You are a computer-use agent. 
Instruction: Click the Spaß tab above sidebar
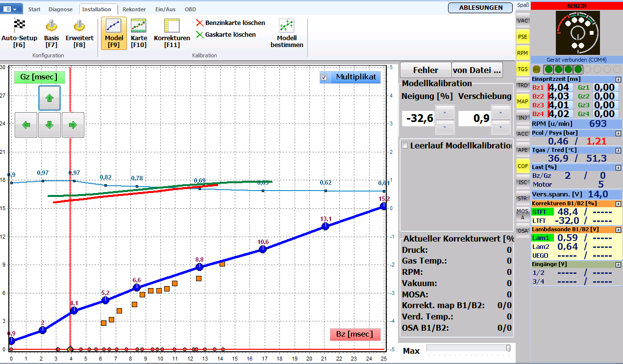[x=523, y=5]
